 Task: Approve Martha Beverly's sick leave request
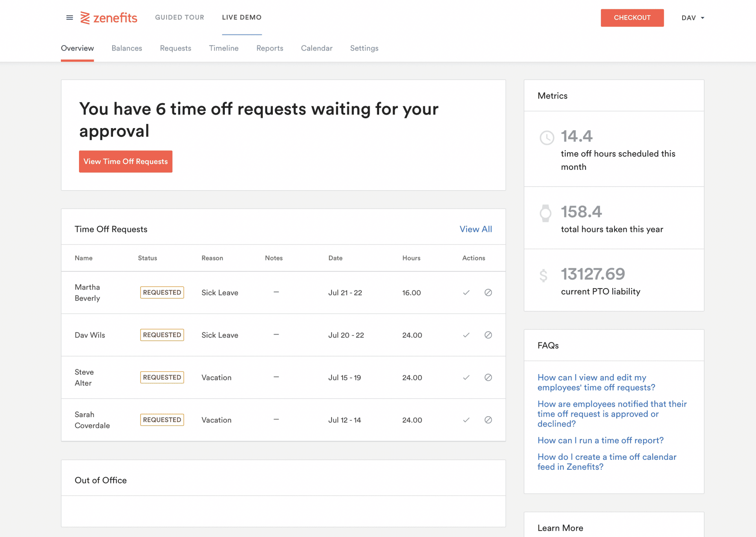466,293
